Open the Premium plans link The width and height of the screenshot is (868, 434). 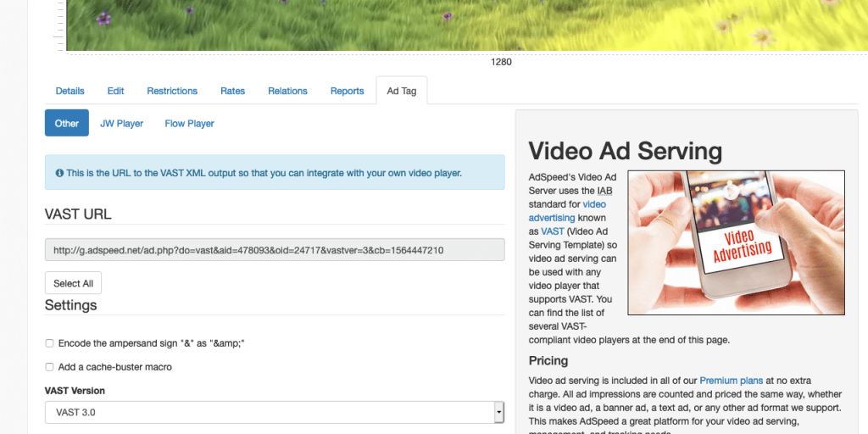[x=732, y=381]
